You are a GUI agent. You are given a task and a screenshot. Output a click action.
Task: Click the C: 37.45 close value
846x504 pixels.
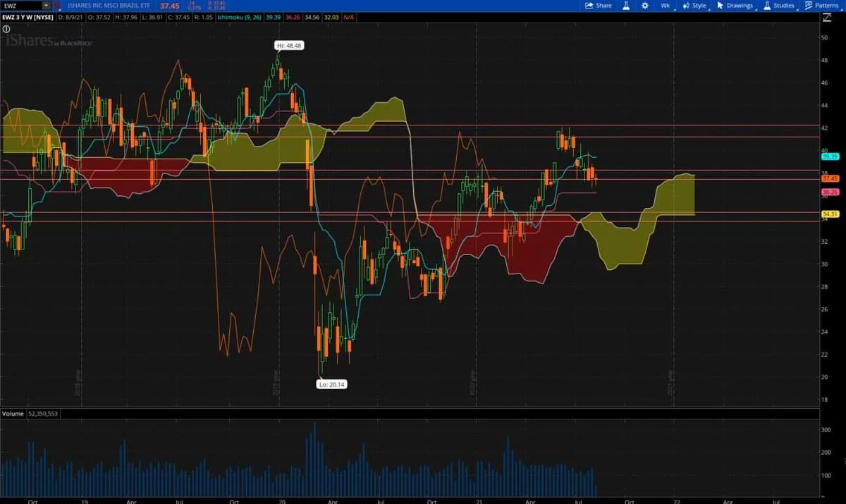coord(179,17)
